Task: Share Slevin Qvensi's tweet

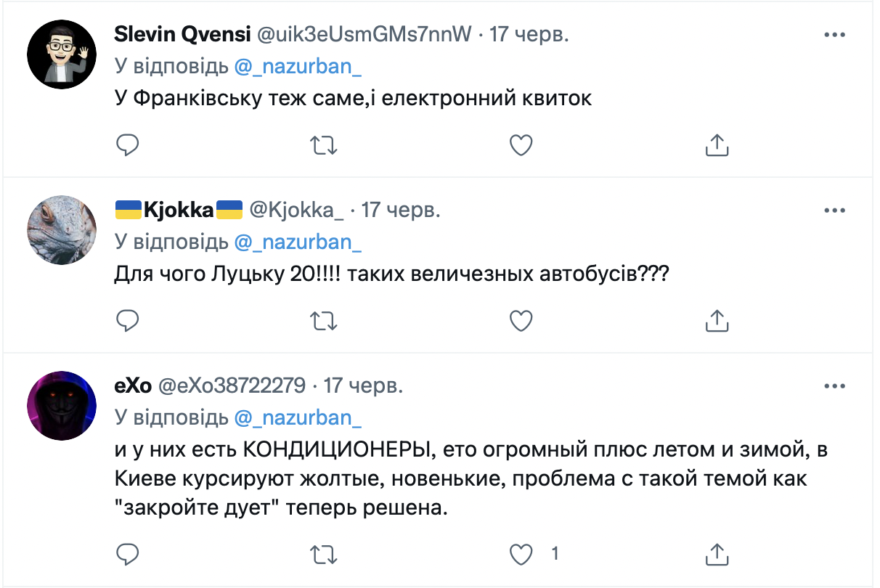Action: [717, 145]
